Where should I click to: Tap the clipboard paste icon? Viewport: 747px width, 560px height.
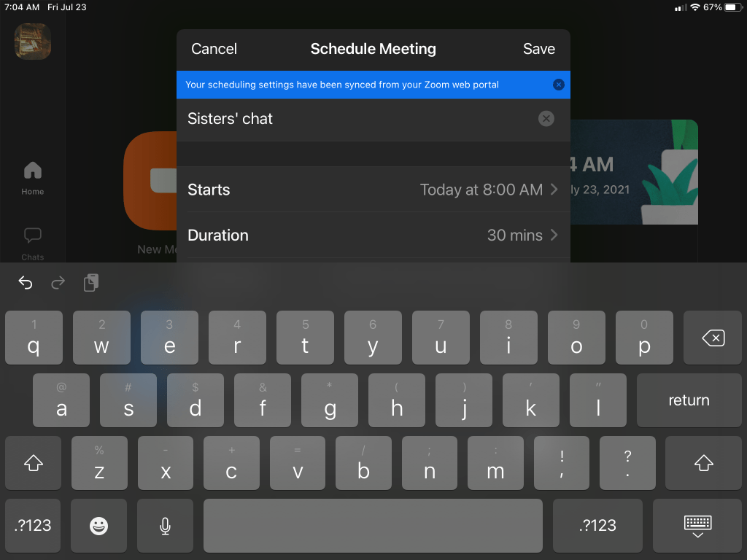click(91, 282)
